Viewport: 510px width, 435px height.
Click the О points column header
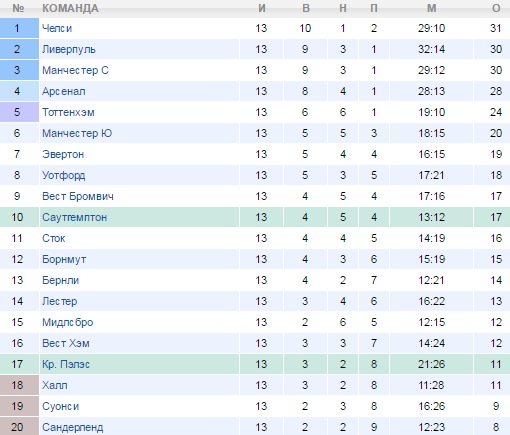pyautogui.click(x=496, y=8)
